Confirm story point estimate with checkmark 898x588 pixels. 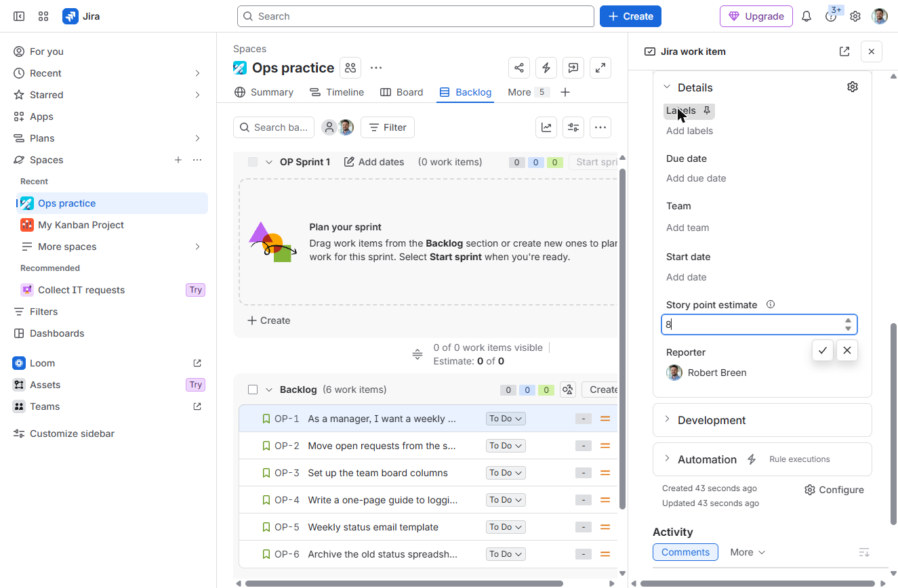click(823, 350)
